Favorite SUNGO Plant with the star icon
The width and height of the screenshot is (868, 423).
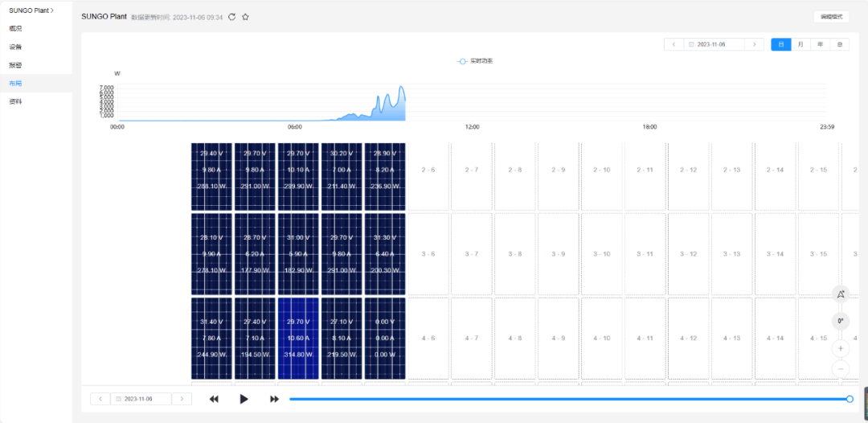pos(245,17)
